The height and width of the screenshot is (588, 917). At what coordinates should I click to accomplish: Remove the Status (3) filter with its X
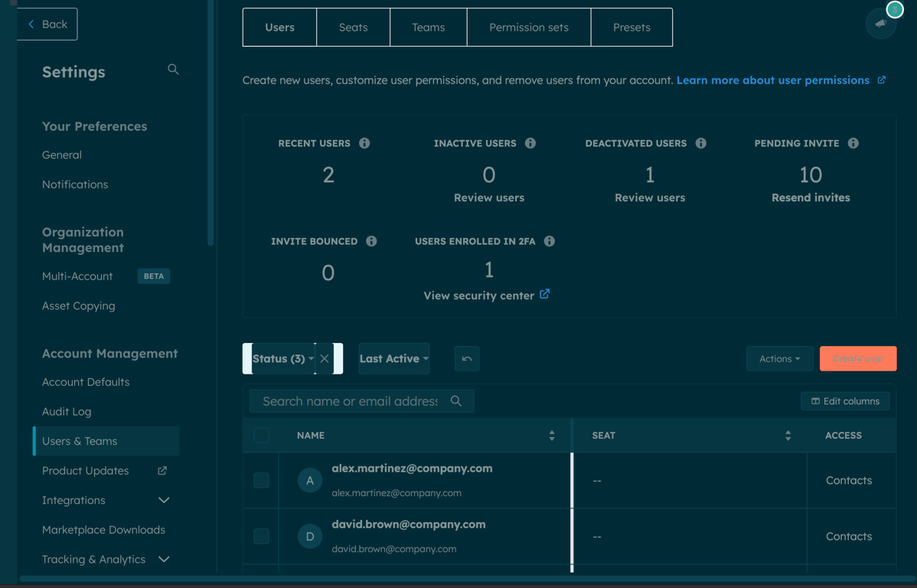click(324, 358)
